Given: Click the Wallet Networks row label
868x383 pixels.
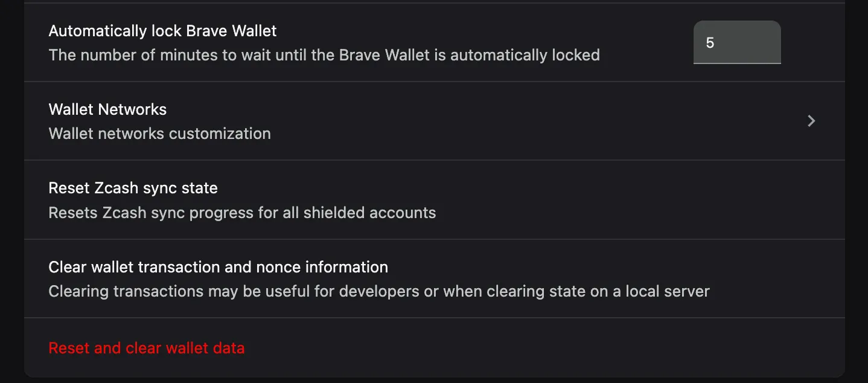Looking at the screenshot, I should 107,109.
